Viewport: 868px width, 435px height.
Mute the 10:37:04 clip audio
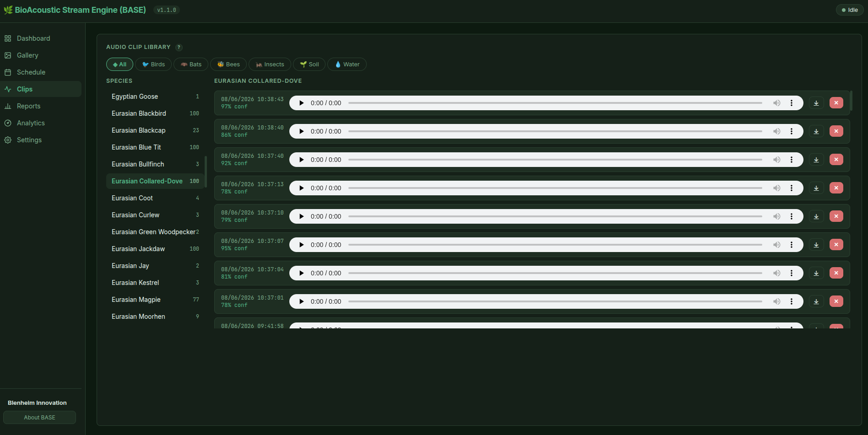pyautogui.click(x=777, y=273)
